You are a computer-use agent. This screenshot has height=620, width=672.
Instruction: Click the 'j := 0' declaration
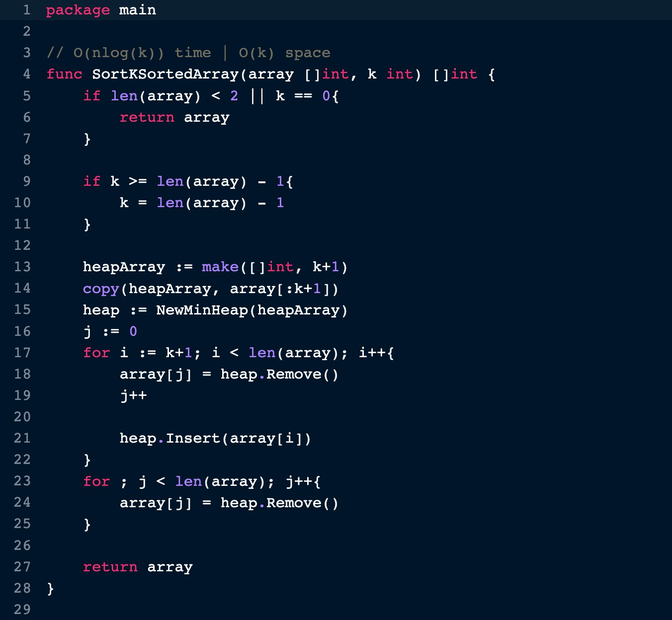(110, 331)
